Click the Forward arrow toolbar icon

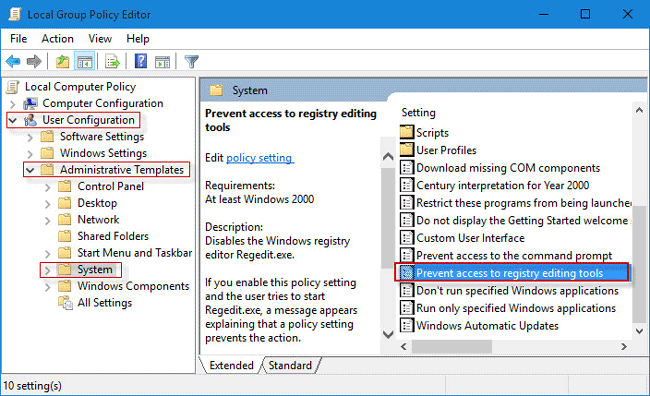pyautogui.click(x=34, y=62)
